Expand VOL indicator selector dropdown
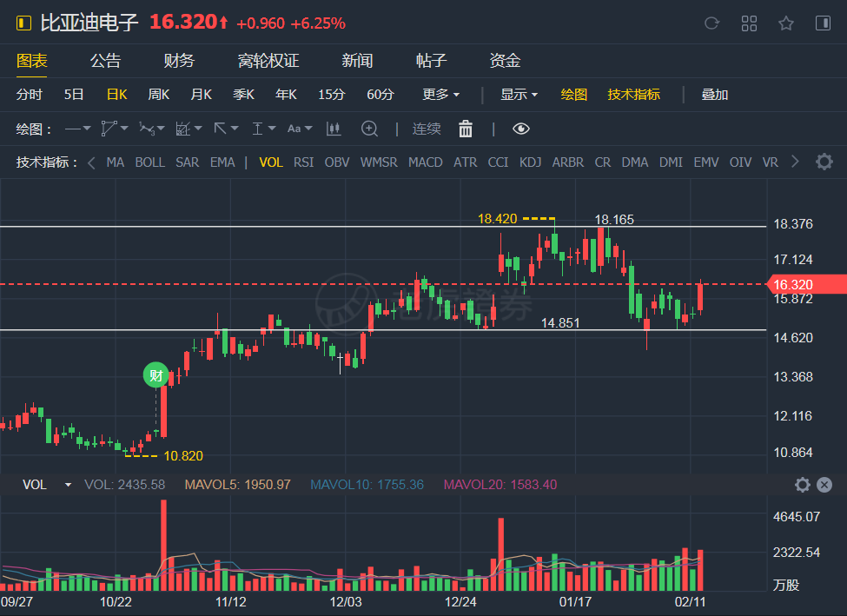 pos(68,485)
